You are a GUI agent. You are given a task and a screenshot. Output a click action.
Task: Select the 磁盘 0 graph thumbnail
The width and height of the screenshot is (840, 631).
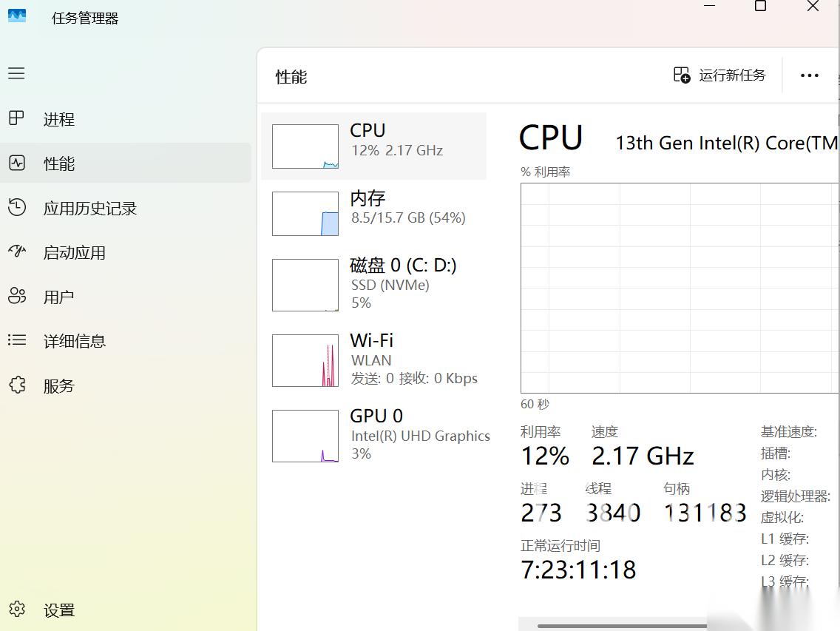tap(305, 285)
